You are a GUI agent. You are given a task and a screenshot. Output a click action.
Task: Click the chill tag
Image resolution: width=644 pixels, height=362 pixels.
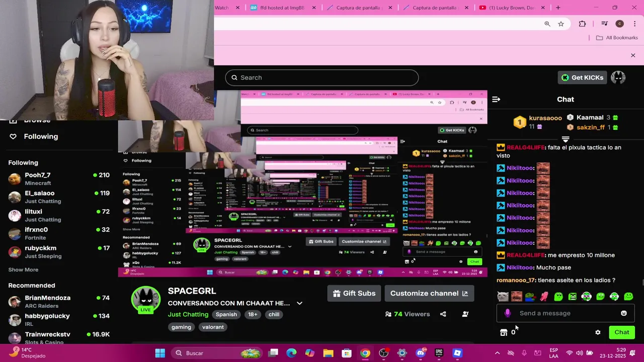pyautogui.click(x=274, y=314)
